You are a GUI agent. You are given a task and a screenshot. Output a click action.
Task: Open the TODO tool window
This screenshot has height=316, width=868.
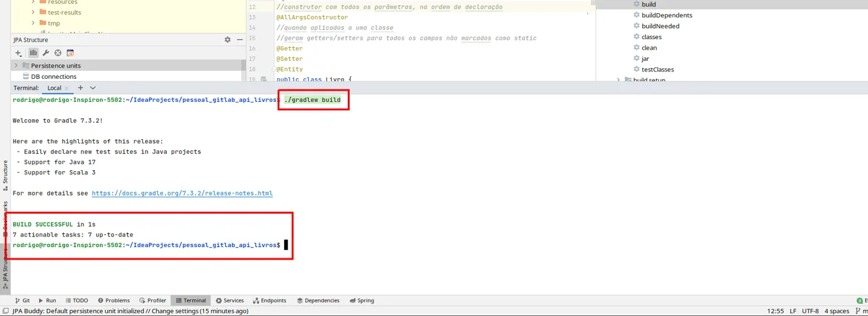coord(76,300)
